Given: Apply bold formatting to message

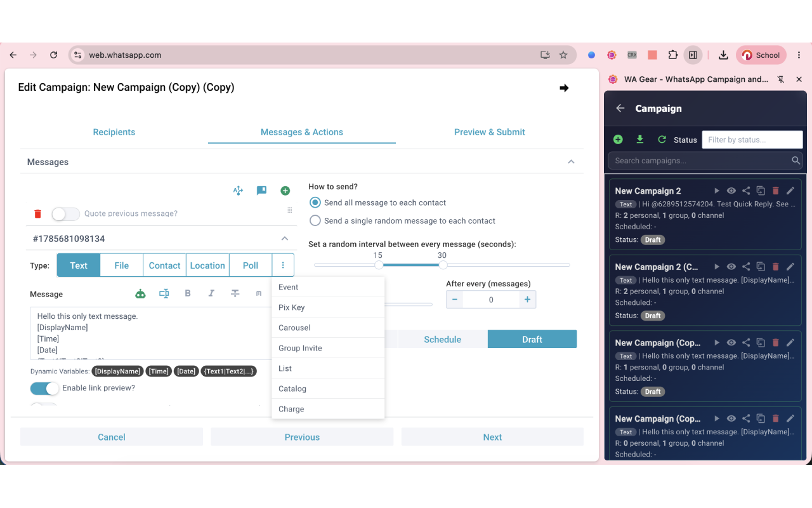Looking at the screenshot, I should (188, 293).
